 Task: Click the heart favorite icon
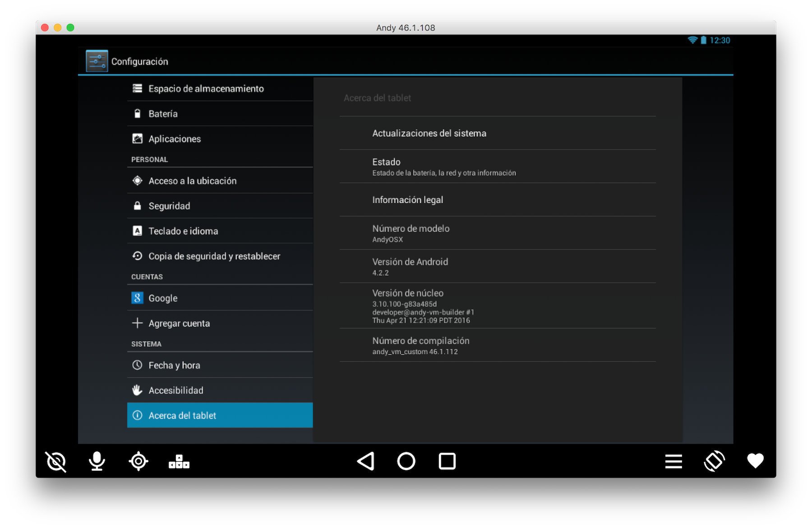[755, 461]
